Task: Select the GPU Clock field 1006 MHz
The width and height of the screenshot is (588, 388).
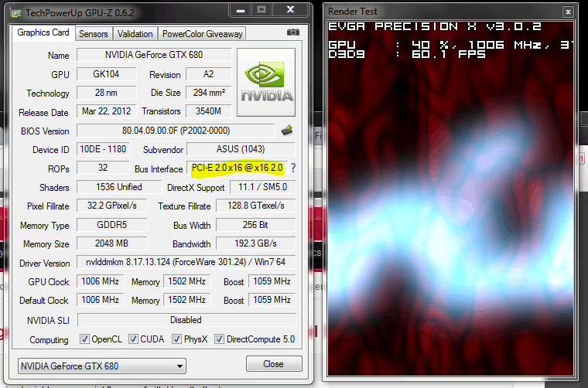Action: pyautogui.click(x=100, y=281)
